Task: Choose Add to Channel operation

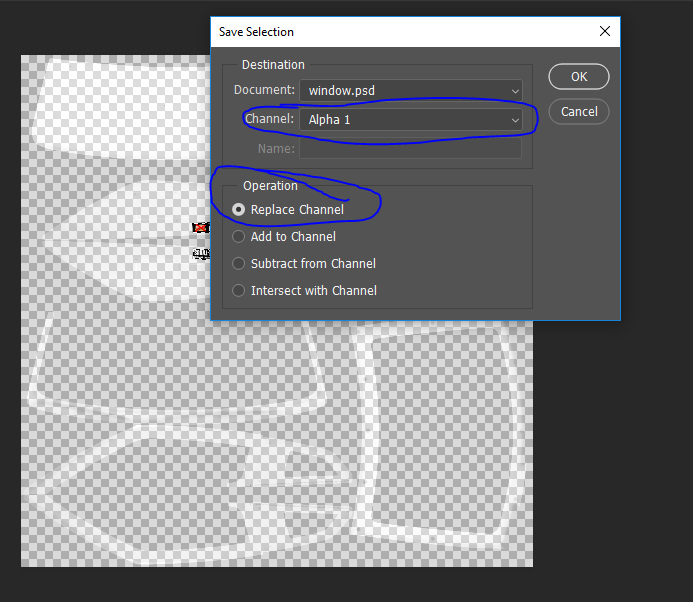Action: pyautogui.click(x=238, y=237)
